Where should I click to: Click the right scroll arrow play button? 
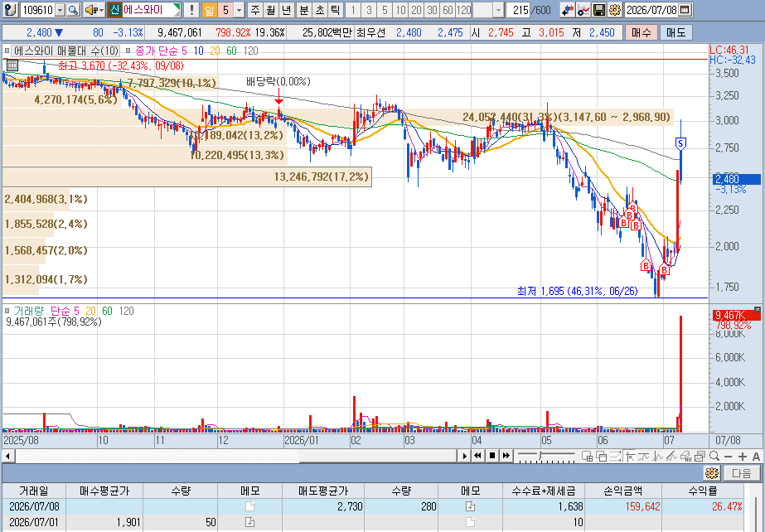[464, 456]
